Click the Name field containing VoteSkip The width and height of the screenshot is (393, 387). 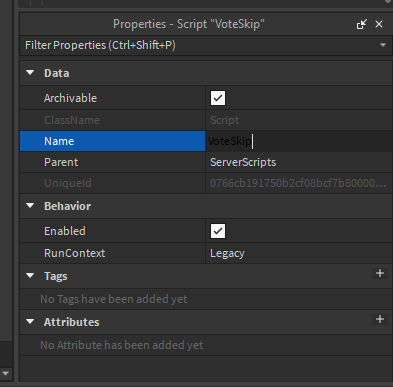[x=299, y=141]
